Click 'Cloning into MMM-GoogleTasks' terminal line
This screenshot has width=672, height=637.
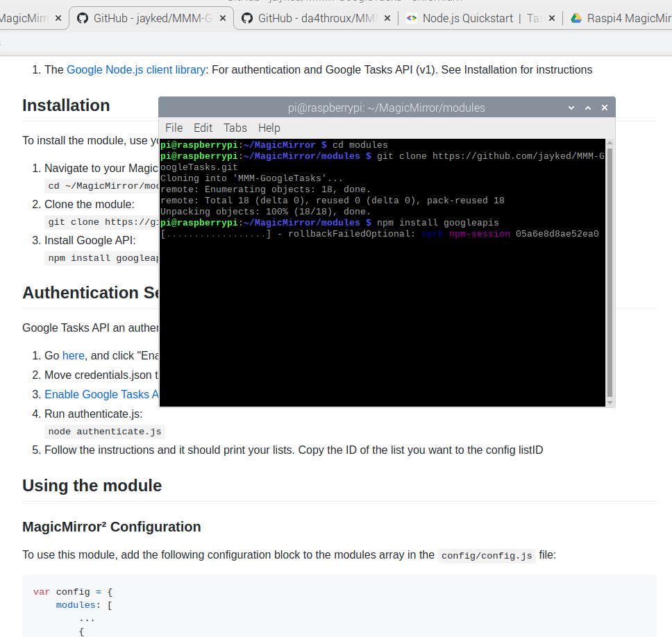point(251,178)
